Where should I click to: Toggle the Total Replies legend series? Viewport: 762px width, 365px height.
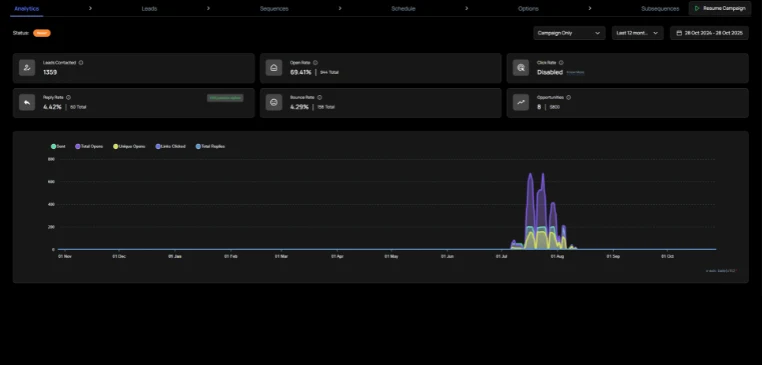[x=210, y=146]
